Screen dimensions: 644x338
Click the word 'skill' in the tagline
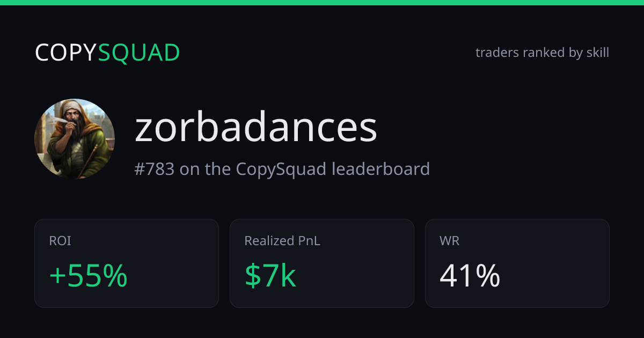coord(598,53)
